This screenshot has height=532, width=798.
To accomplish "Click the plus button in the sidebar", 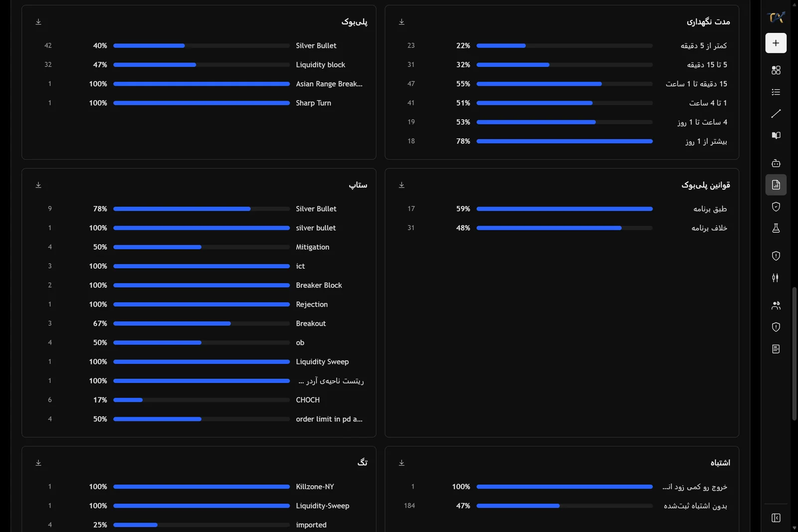I will click(x=776, y=43).
